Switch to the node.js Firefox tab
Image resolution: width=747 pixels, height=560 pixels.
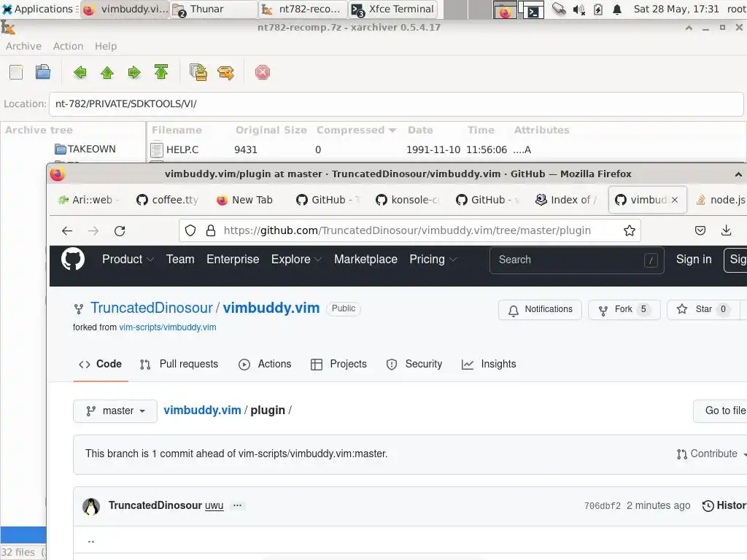(x=719, y=200)
